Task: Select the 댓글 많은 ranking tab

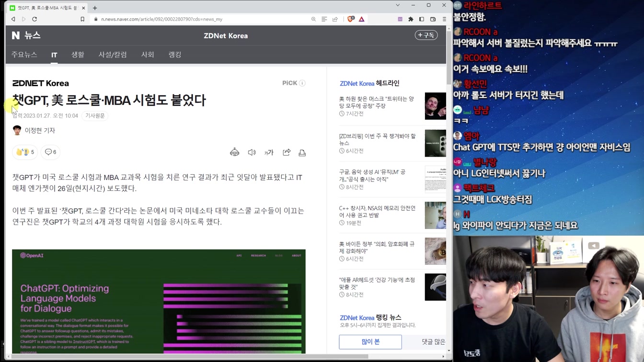Action: coord(433,342)
